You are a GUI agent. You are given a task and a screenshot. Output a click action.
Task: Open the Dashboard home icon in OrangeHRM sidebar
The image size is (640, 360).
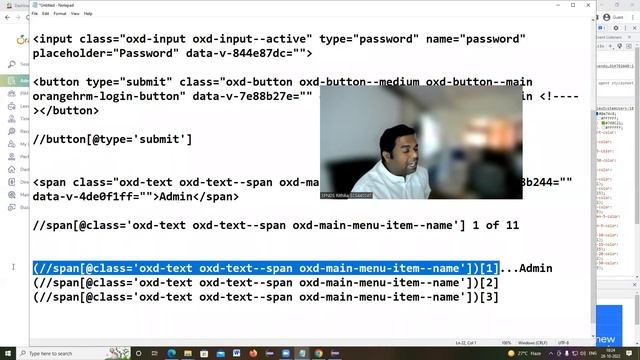tap(12, 169)
